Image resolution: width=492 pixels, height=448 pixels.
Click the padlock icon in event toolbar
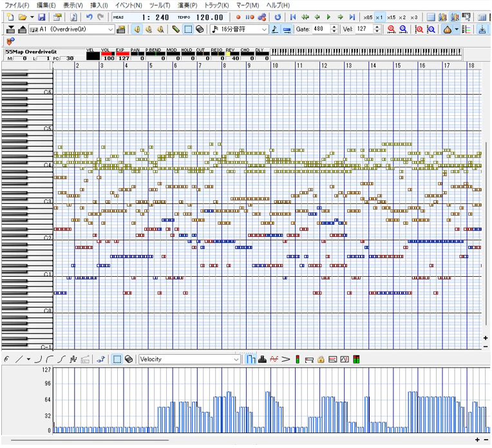pyautogui.click(x=321, y=359)
